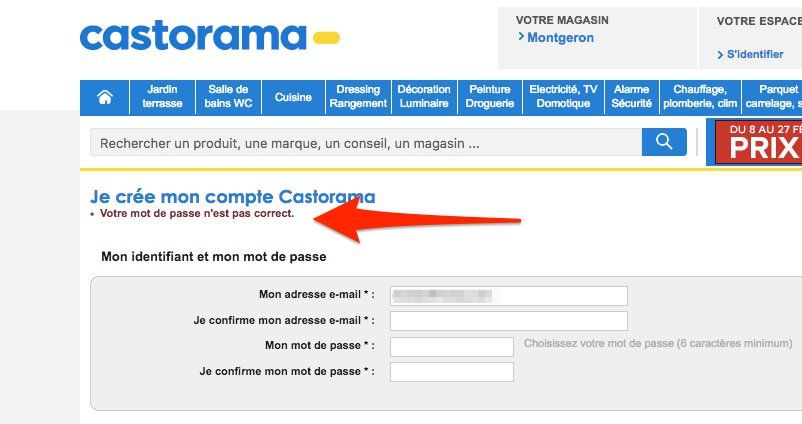
Task: Click the Mon mot de passe field
Action: (451, 347)
